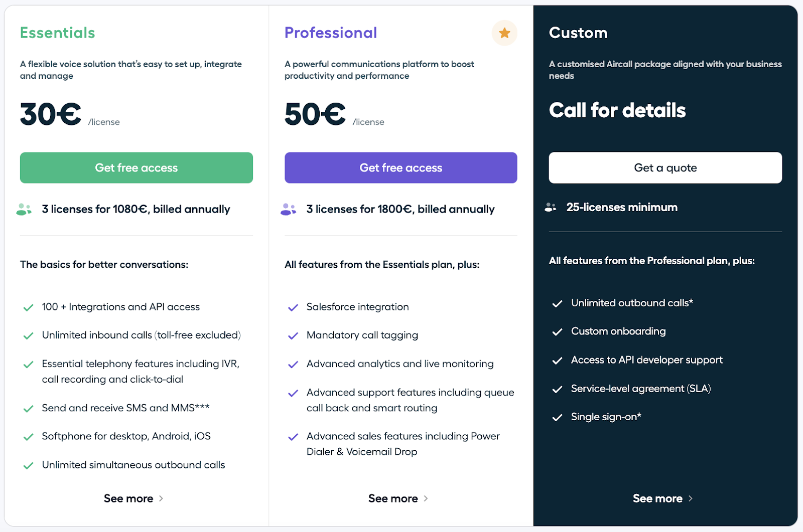803x532 pixels.
Task: Expand See more under Custom plan
Action: click(x=662, y=498)
